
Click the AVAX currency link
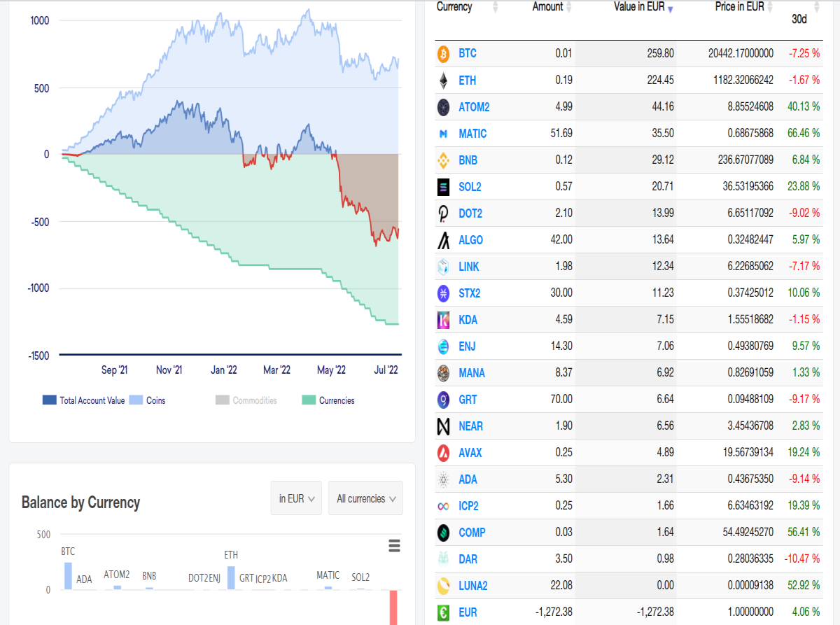pos(470,453)
